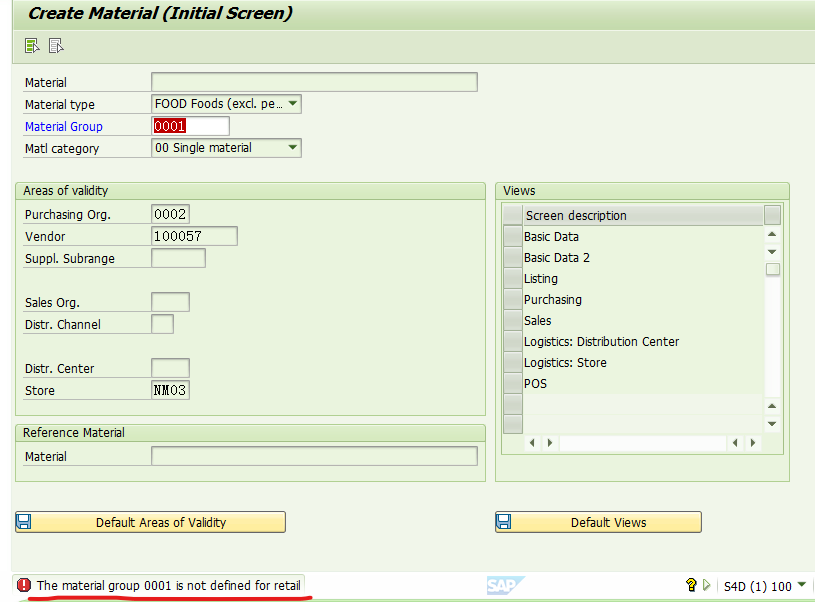
Task: Click the first green toolbar icon
Action: pyautogui.click(x=32, y=46)
